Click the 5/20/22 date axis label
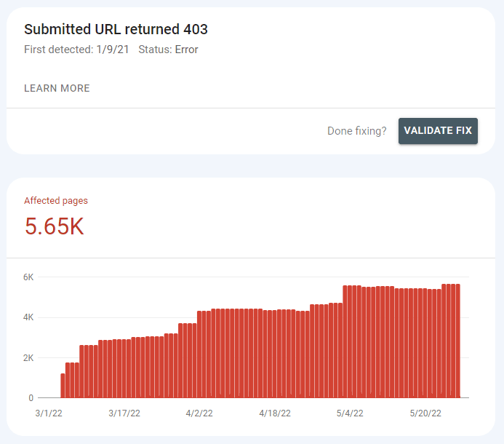 (426, 413)
